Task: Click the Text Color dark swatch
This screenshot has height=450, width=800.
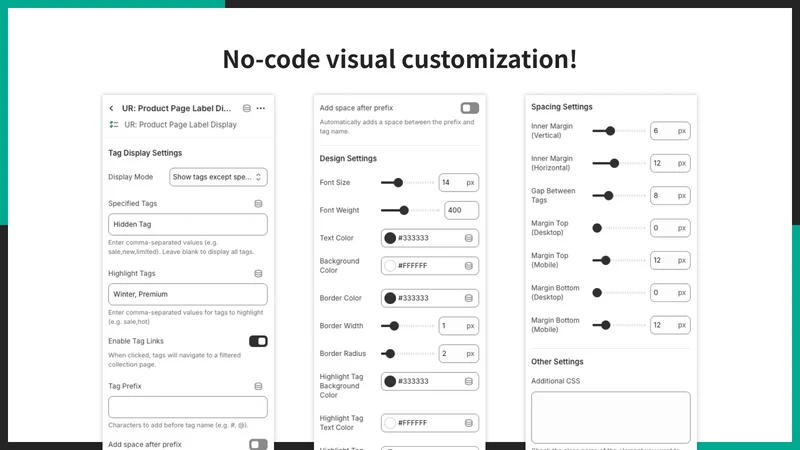Action: point(390,238)
